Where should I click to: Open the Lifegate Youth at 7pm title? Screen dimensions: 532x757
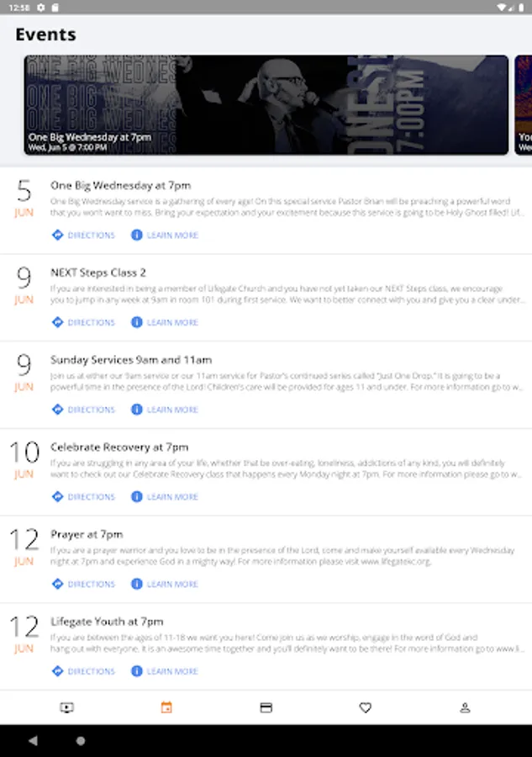tap(107, 622)
